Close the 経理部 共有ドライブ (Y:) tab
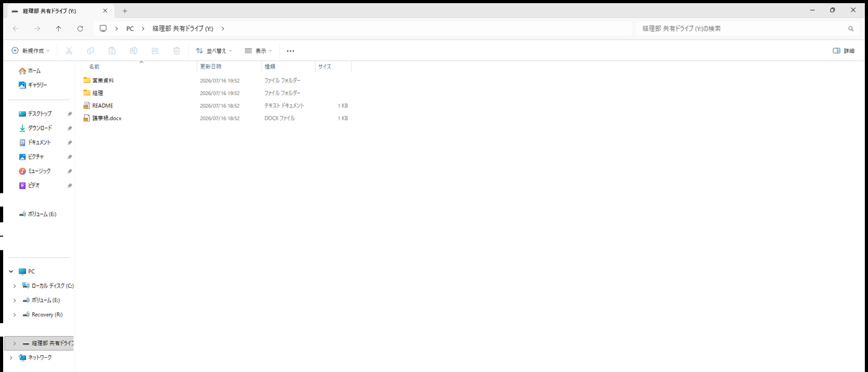This screenshot has height=372, width=868. pos(106,11)
